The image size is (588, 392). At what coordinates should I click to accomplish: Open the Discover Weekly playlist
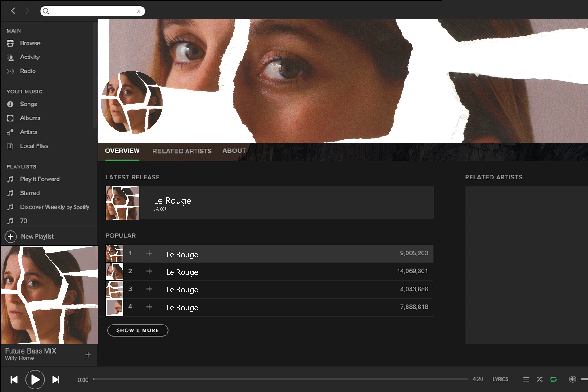54,207
